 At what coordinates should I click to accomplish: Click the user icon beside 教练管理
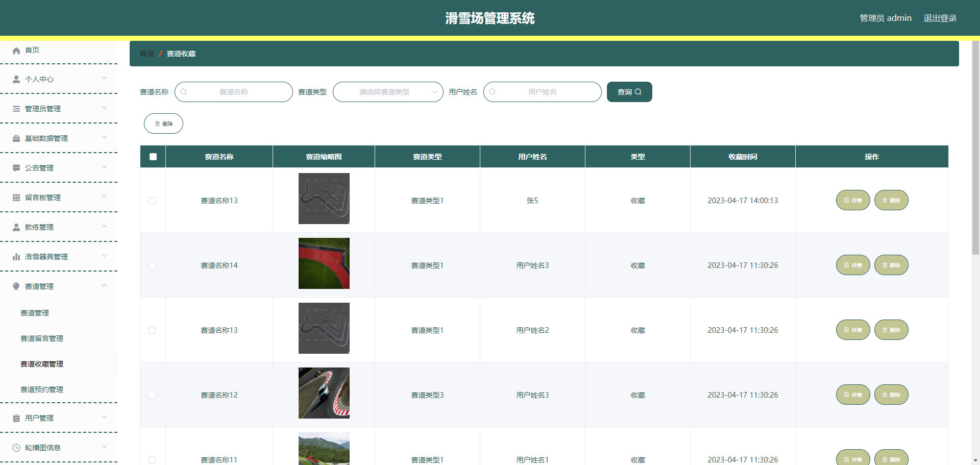tap(16, 228)
